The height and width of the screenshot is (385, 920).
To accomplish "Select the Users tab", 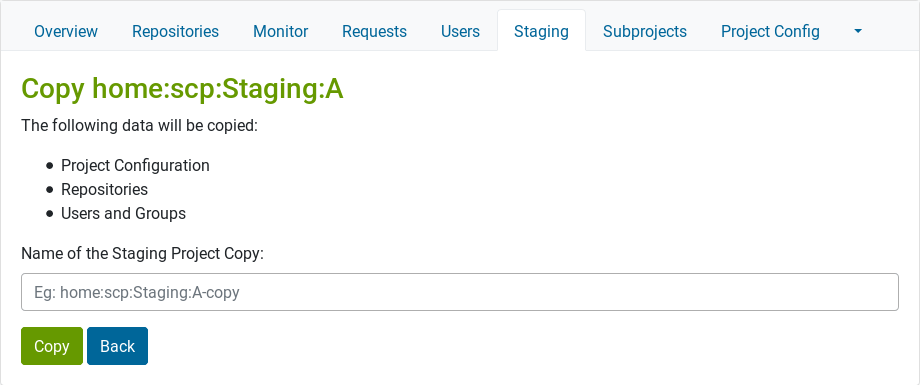I will [460, 31].
